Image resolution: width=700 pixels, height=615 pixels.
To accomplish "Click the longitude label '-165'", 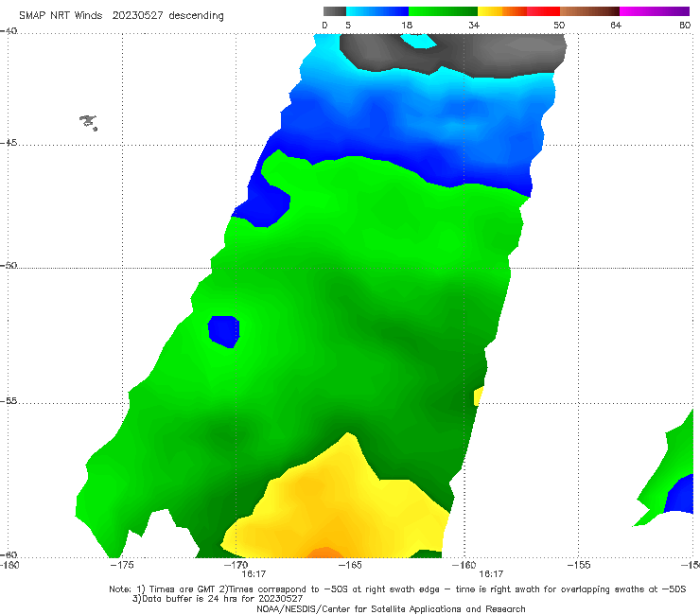I will (350, 565).
